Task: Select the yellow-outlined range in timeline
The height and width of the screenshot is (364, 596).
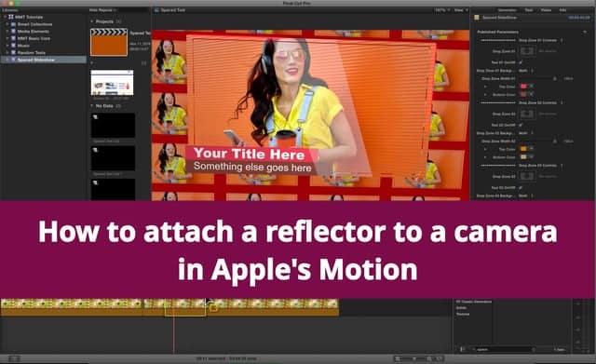Action: [185, 308]
